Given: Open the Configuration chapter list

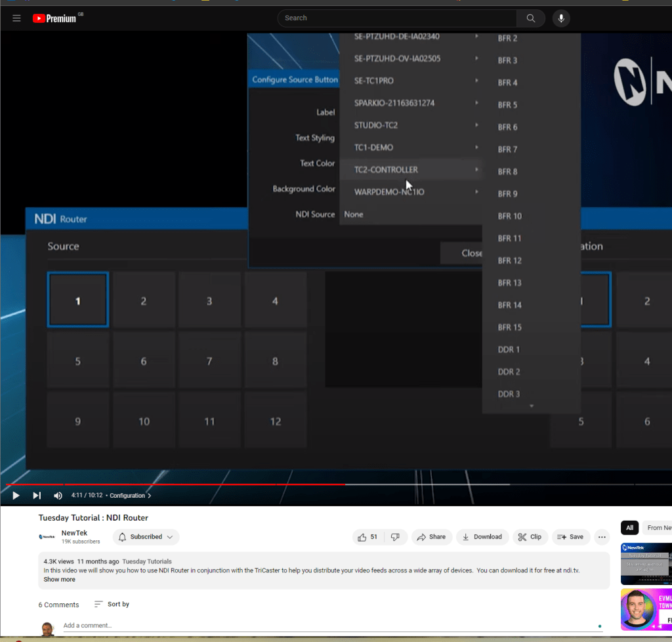Looking at the screenshot, I should [131, 496].
